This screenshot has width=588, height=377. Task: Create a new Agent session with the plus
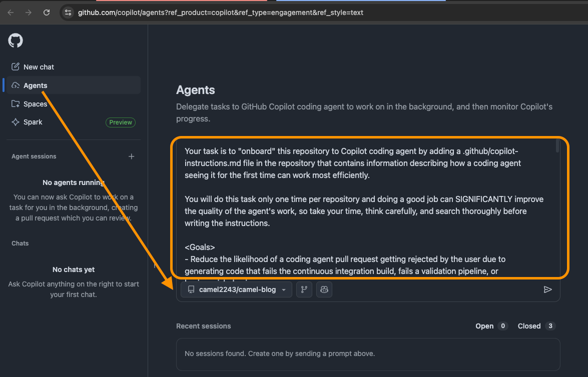pos(131,156)
